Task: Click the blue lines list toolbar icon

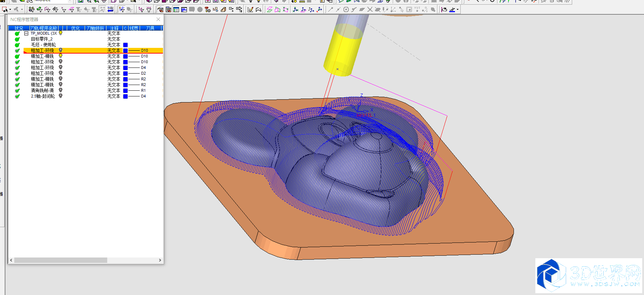Action: (x=184, y=9)
